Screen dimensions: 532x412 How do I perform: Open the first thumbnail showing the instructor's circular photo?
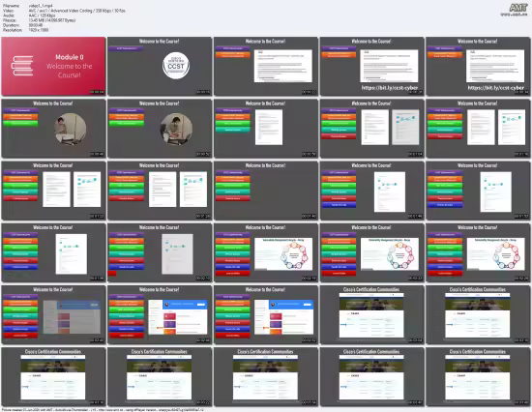point(53,129)
